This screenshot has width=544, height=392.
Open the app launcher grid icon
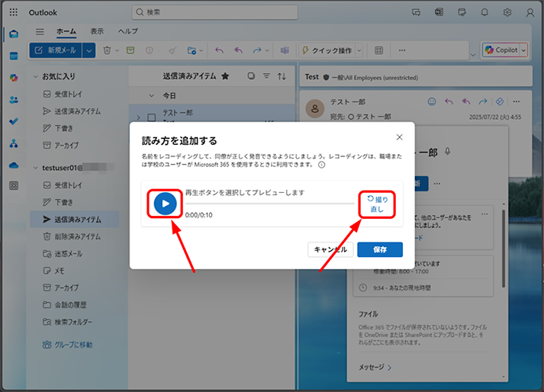point(14,12)
